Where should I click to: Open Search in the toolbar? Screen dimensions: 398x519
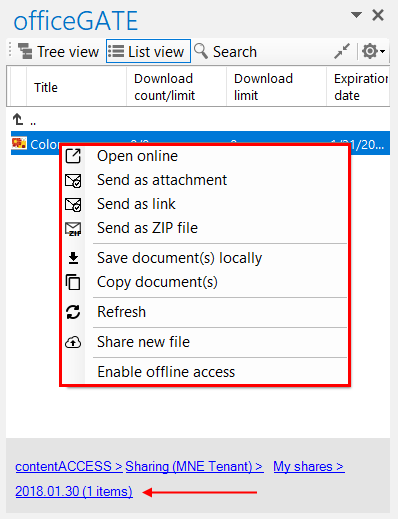226,51
